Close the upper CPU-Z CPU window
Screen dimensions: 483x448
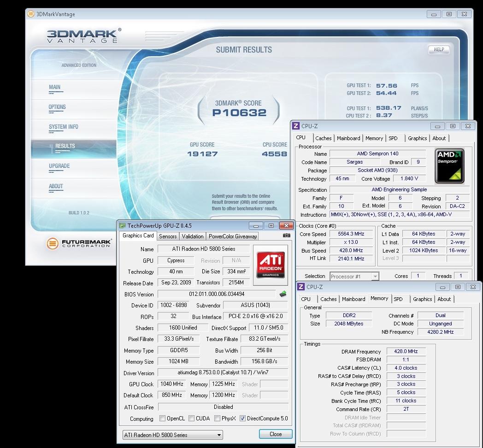(468, 126)
